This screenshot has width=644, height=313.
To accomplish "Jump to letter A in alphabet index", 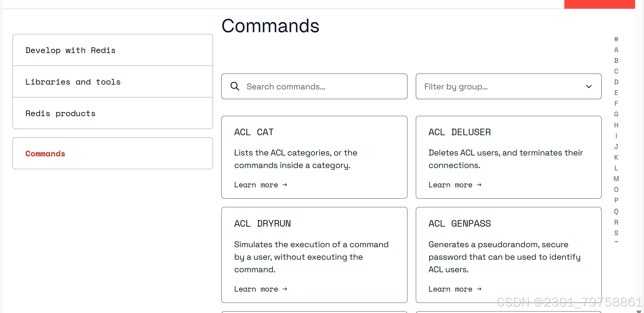I will (616, 50).
